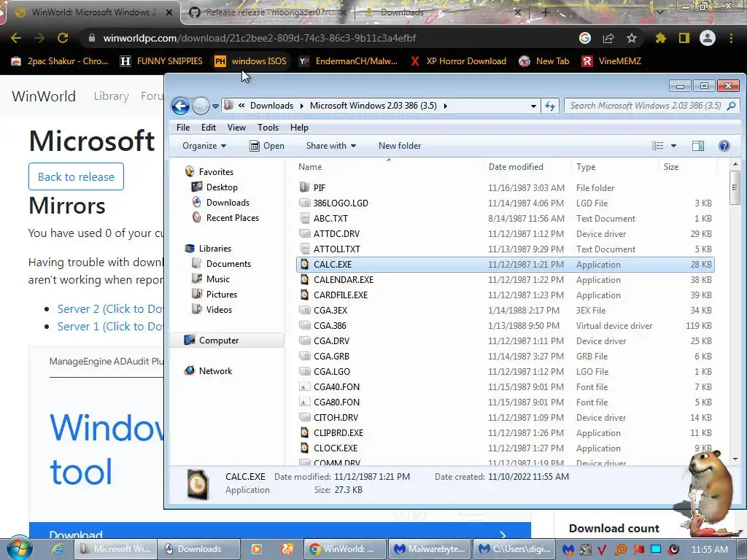This screenshot has height=560, width=747.
Task: Toggle the preview pane icon
Action: pos(698,146)
